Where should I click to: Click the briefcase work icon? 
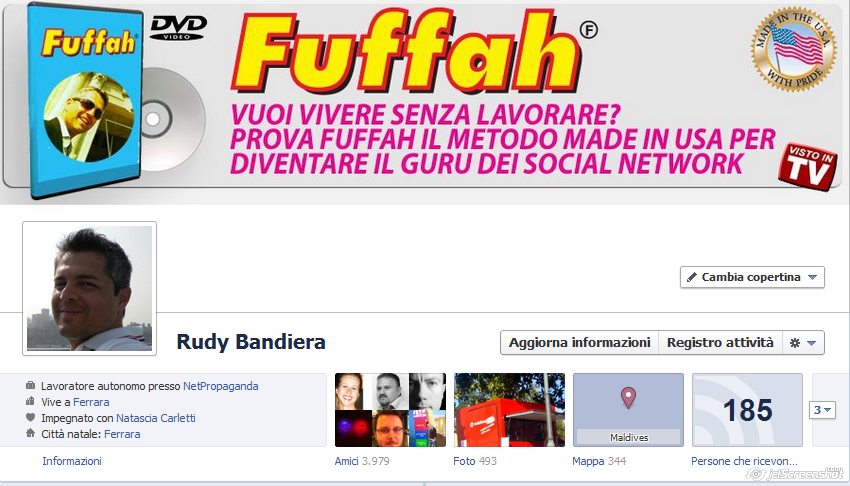point(30,386)
